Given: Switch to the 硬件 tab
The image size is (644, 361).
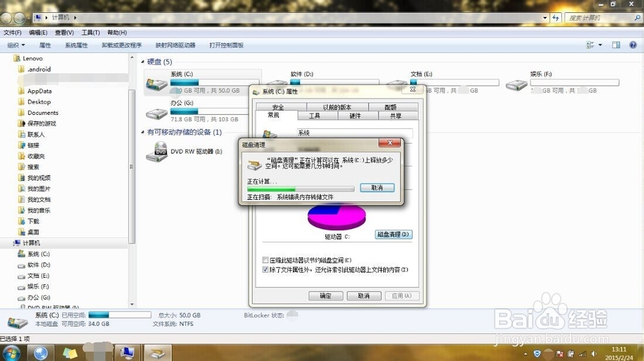Looking at the screenshot, I should 357,116.
